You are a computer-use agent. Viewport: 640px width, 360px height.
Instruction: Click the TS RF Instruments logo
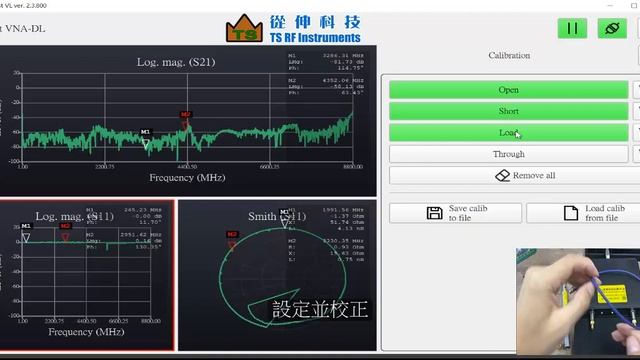[293, 29]
